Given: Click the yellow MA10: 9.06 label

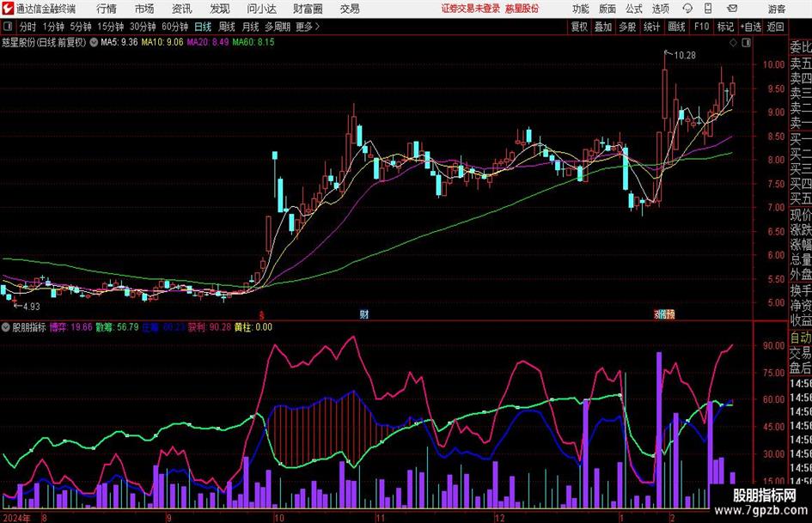Looking at the screenshot, I should (162, 42).
